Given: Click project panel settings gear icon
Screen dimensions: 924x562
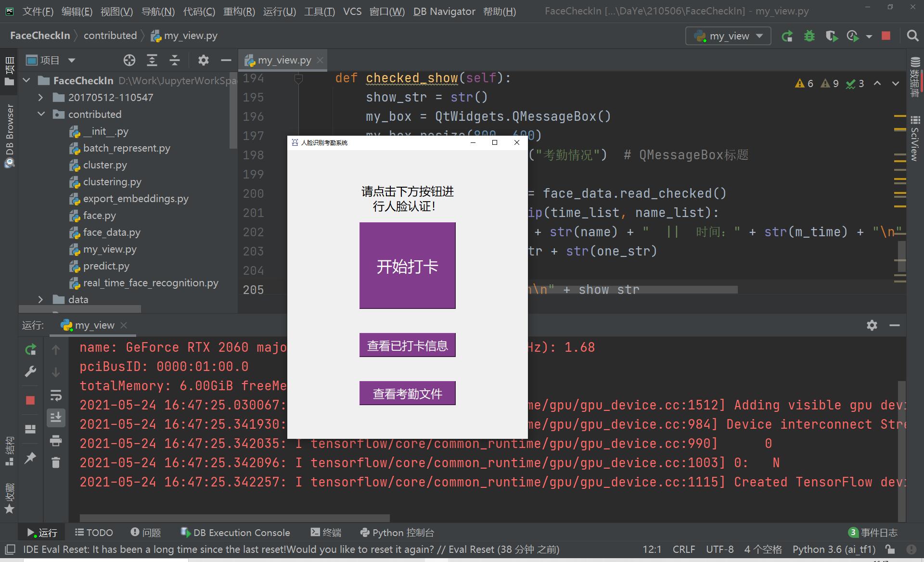Looking at the screenshot, I should click(x=204, y=60).
